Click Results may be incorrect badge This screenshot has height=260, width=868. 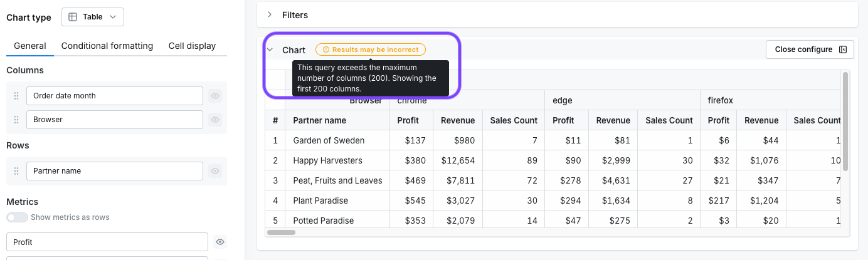[x=371, y=49]
